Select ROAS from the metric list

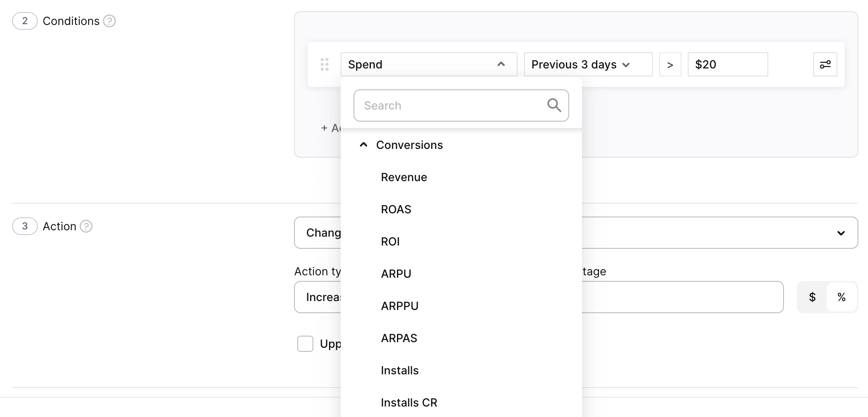tap(396, 209)
